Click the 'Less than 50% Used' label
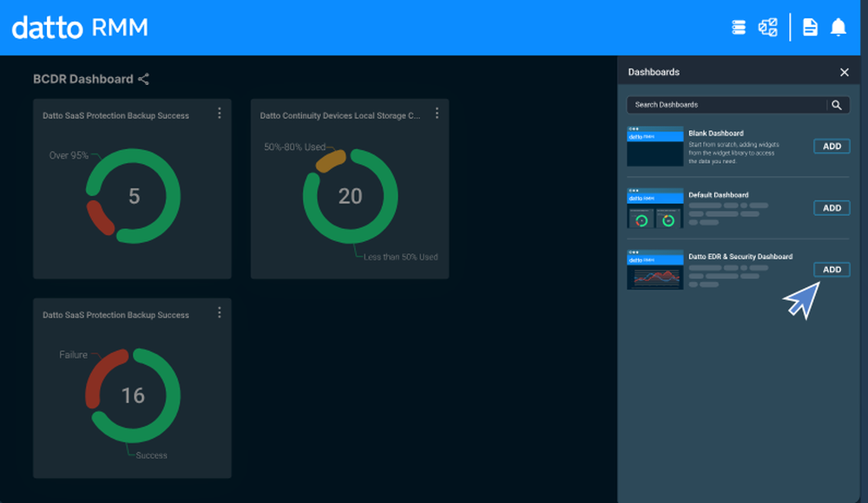 tap(400, 257)
